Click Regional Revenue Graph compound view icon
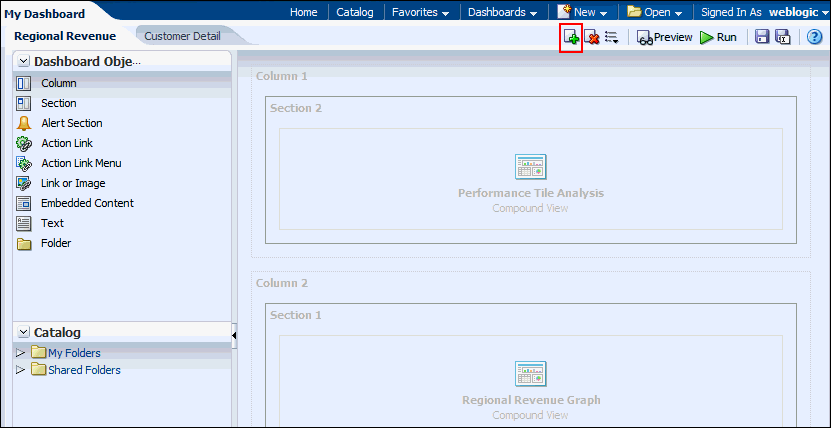831x428 pixels. [531, 374]
